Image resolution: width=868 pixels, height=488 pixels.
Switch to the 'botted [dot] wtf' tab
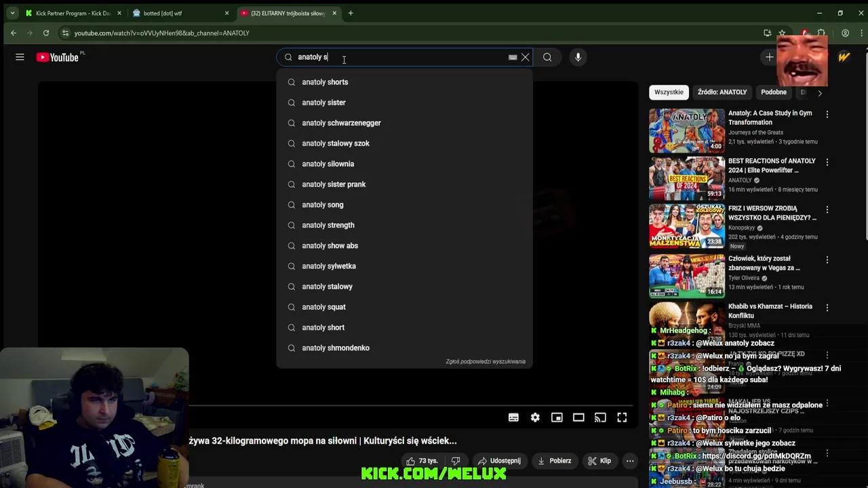180,13
